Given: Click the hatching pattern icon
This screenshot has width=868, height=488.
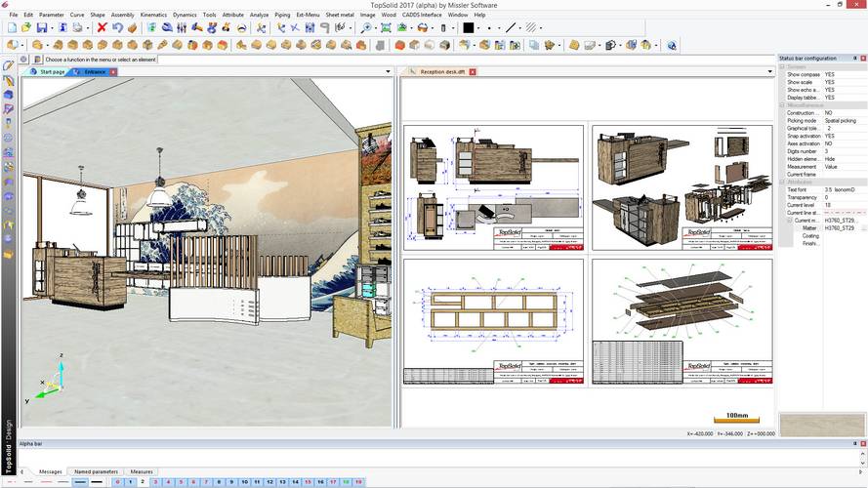Looking at the screenshot, I should click(x=532, y=28).
